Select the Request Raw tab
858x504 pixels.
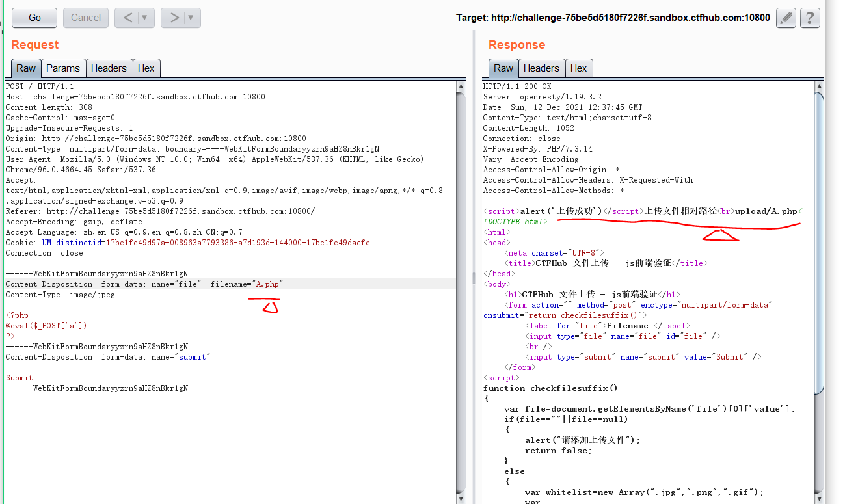(x=26, y=68)
